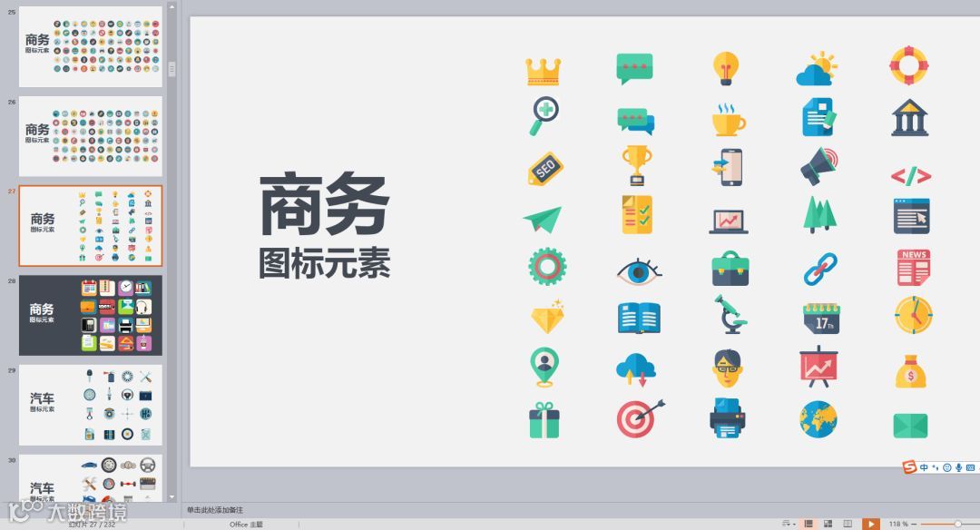Select the green briefcase icon

tap(730, 269)
